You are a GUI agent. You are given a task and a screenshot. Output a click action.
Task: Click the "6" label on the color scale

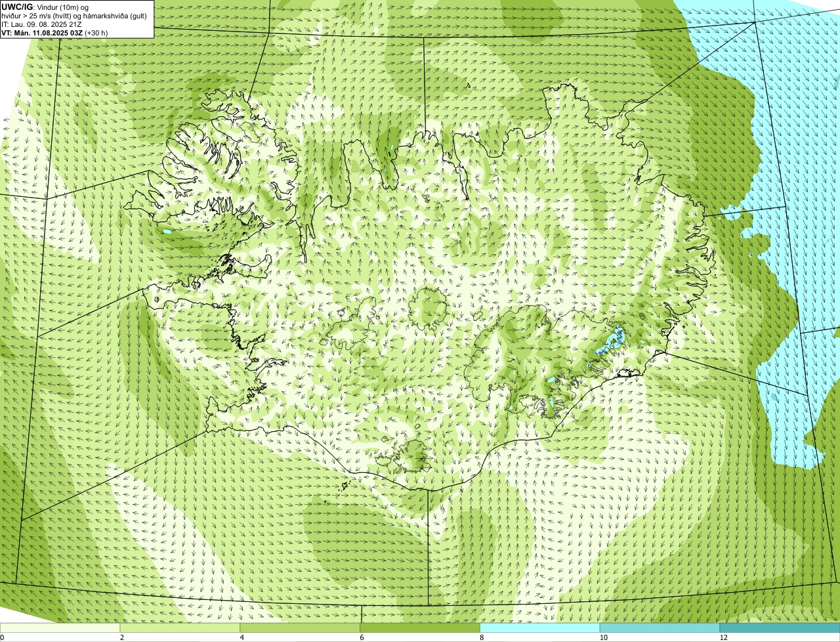click(362, 637)
